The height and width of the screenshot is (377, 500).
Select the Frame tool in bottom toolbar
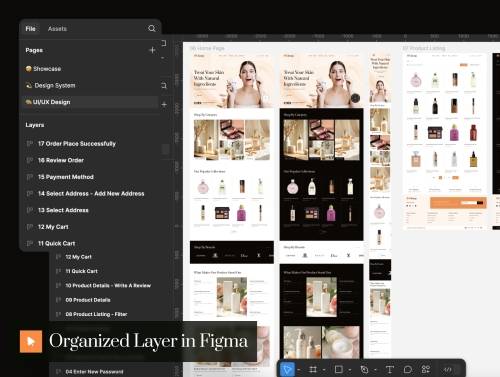pyautogui.click(x=313, y=369)
